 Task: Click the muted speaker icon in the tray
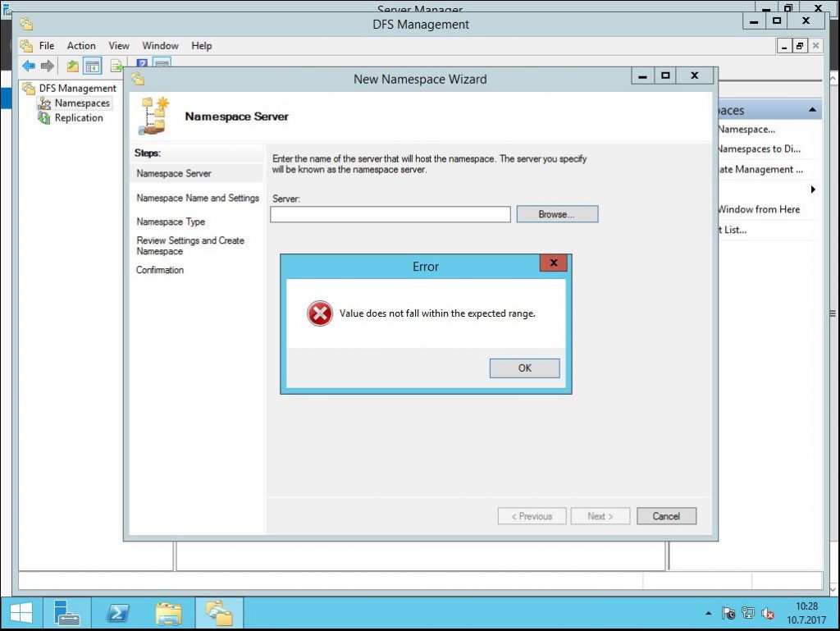pos(768,613)
